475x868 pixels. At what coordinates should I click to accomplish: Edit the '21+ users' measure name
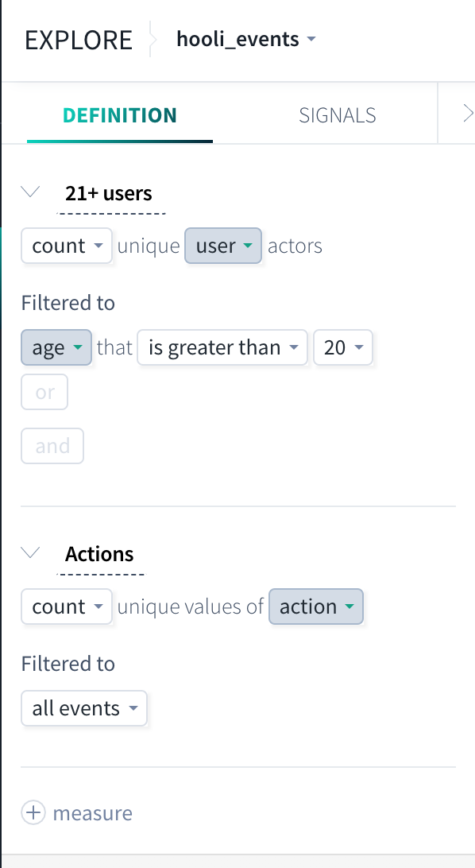(x=109, y=193)
